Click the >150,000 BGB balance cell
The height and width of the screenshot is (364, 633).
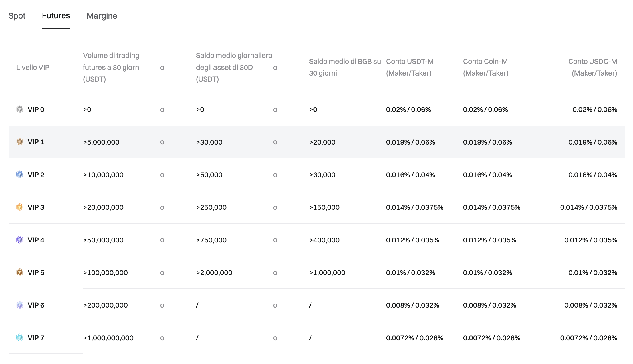click(324, 207)
